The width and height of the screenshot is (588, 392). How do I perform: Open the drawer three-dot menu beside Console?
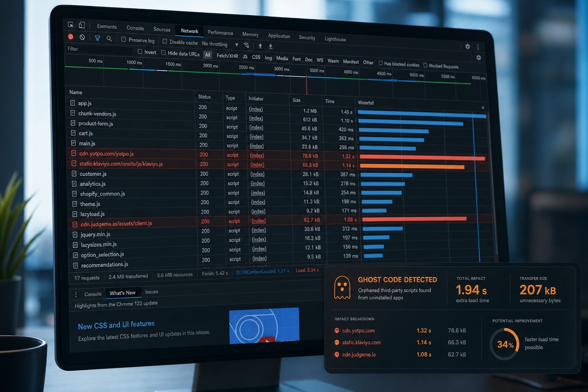76,294
